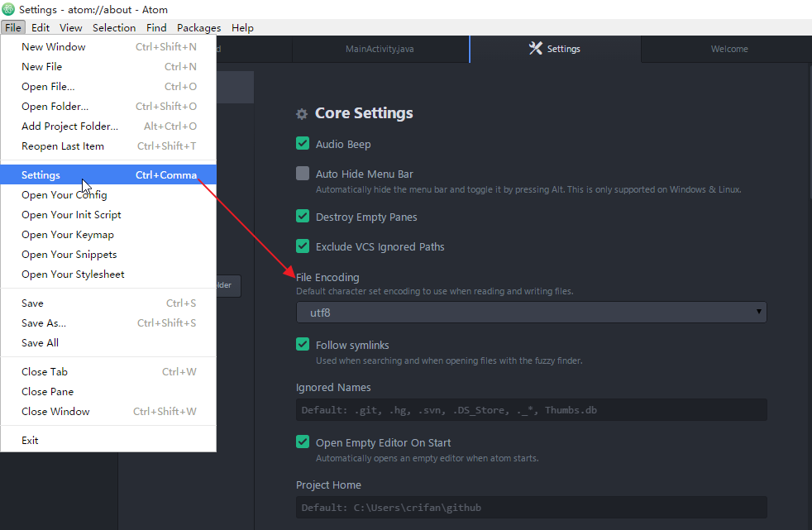Uncheck Destroy Empty Panes
The height and width of the screenshot is (530, 812).
click(x=303, y=217)
